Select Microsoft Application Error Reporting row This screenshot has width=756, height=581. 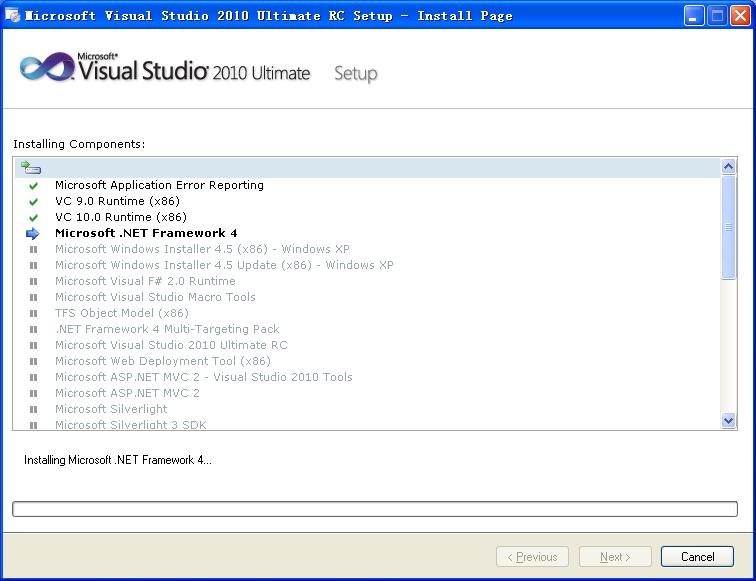(x=159, y=185)
